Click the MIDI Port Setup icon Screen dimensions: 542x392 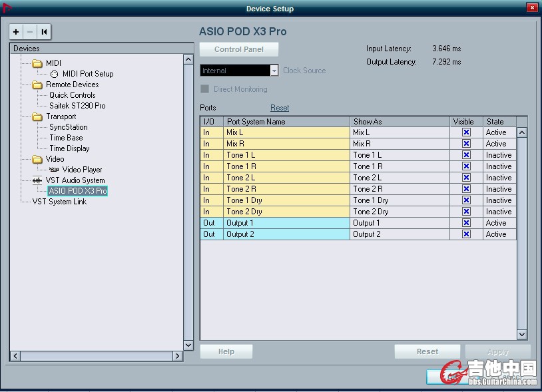(x=54, y=74)
